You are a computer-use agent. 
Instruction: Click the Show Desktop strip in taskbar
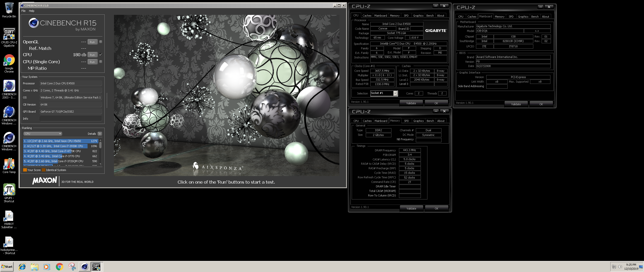641,267
